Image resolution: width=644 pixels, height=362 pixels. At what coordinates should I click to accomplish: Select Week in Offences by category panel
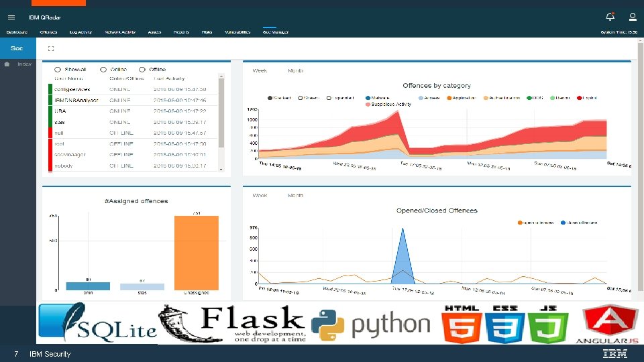click(260, 70)
